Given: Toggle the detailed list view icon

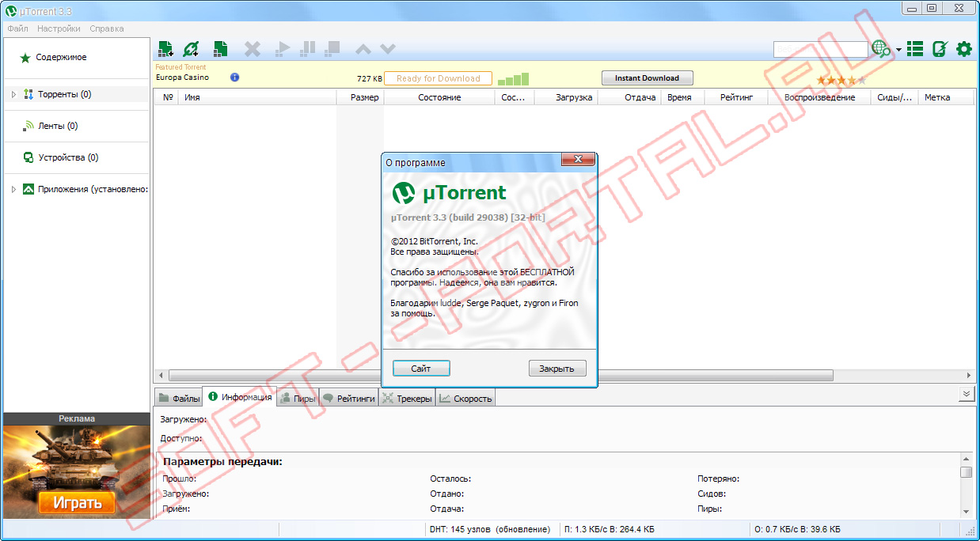Looking at the screenshot, I should tap(915, 49).
